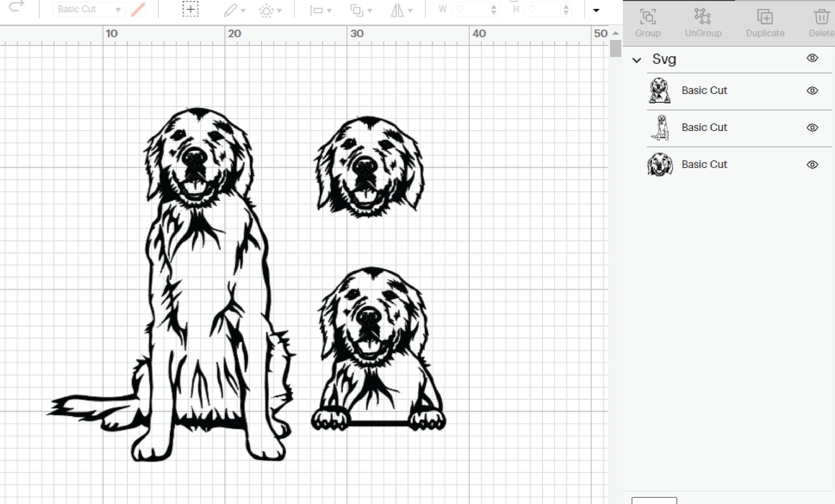Screen dimensions: 835x504
Task: Hide the entire Svg group
Action: [x=812, y=58]
